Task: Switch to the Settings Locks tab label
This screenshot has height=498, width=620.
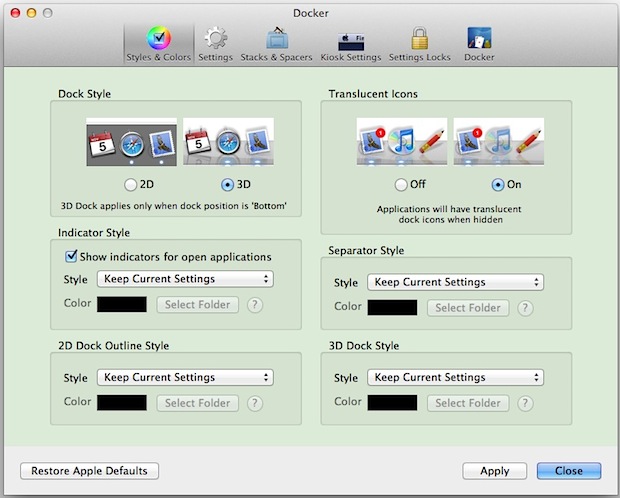Action: 420,57
